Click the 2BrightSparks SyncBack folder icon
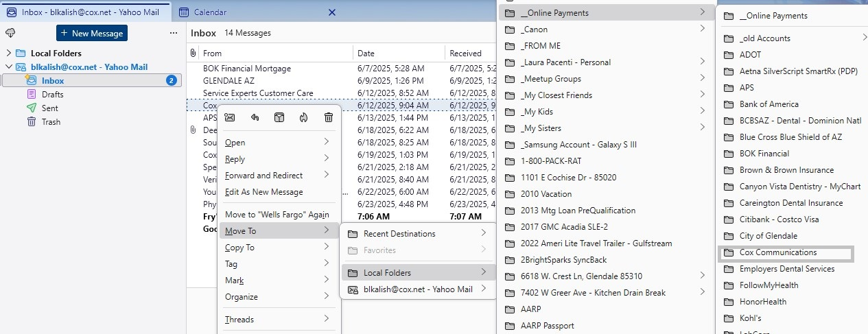 pyautogui.click(x=509, y=260)
